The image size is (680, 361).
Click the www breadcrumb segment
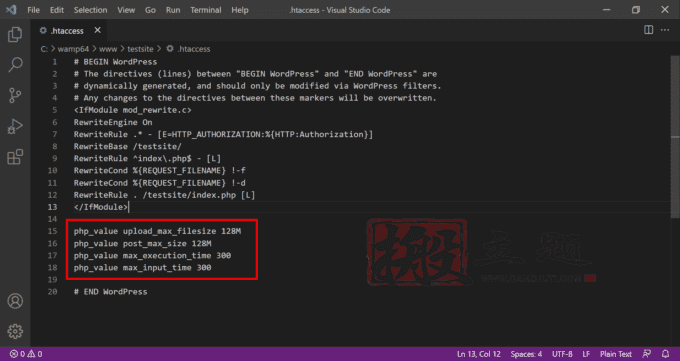coord(108,49)
